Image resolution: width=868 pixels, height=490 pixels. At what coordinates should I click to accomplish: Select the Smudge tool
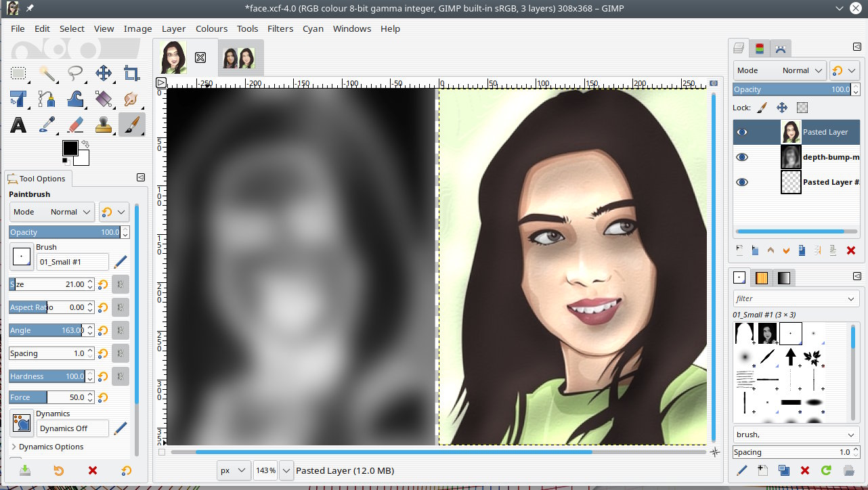(132, 99)
